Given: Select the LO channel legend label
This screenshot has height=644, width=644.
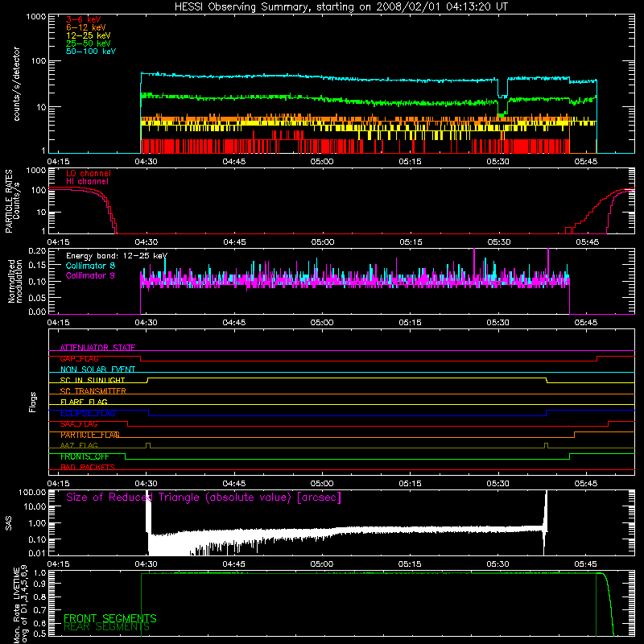Looking at the screenshot, I should pyautogui.click(x=88, y=173).
